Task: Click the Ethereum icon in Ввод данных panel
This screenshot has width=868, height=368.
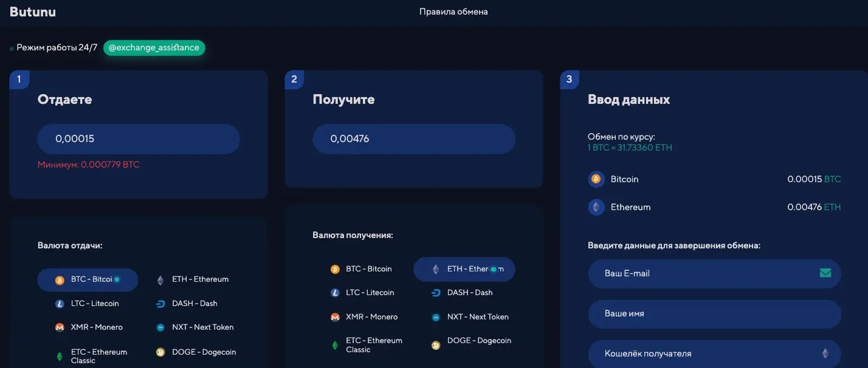Action: [596, 207]
